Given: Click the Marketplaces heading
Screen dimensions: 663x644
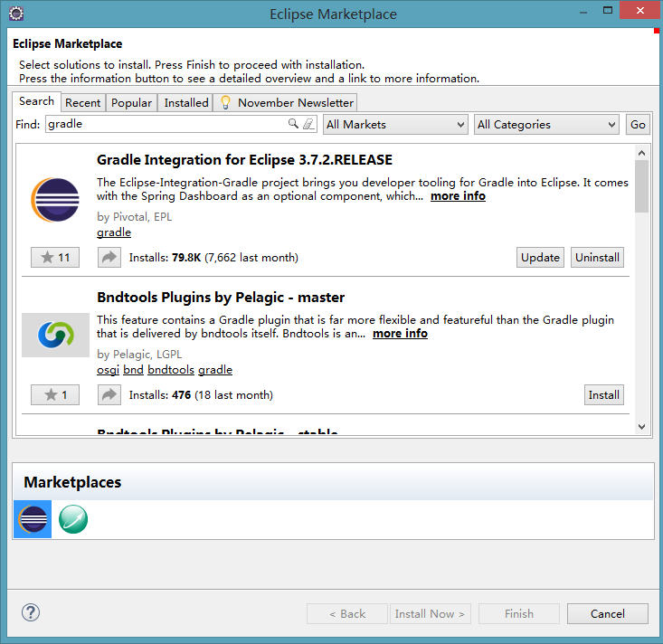Looking at the screenshot, I should pos(72,482).
